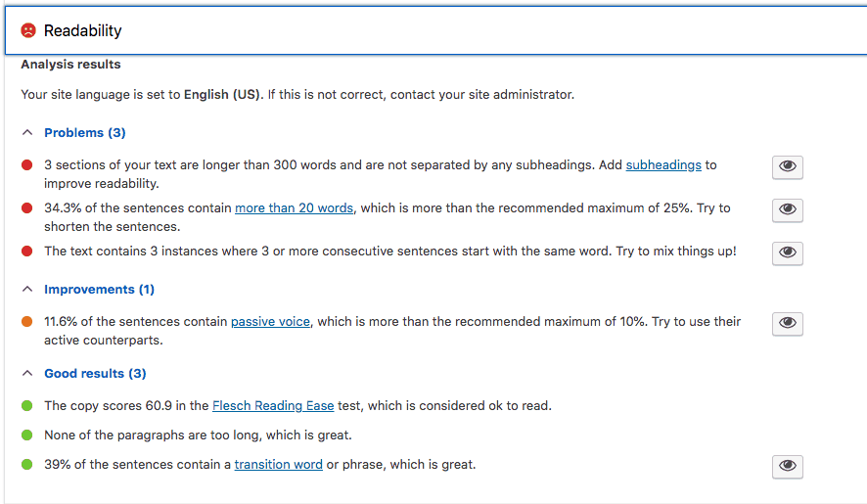Click green bullet beside paragraphs length result
867x504 pixels.
[27, 435]
